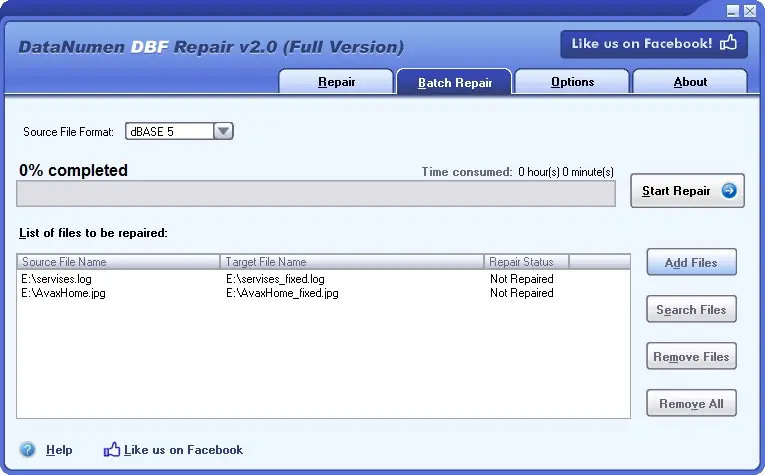Select the E:\AvaxHome.jpg source file row
The width and height of the screenshot is (765, 475).
pos(63,293)
